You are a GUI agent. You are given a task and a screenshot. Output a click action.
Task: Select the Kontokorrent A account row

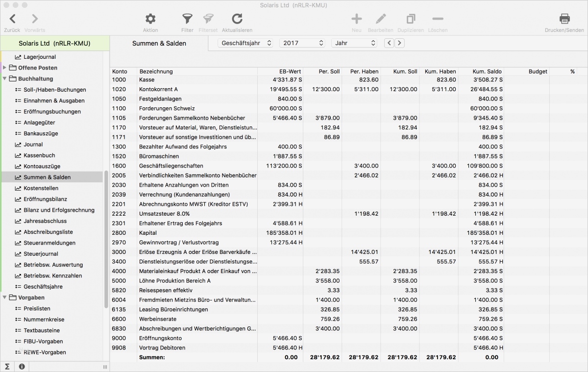coord(158,89)
